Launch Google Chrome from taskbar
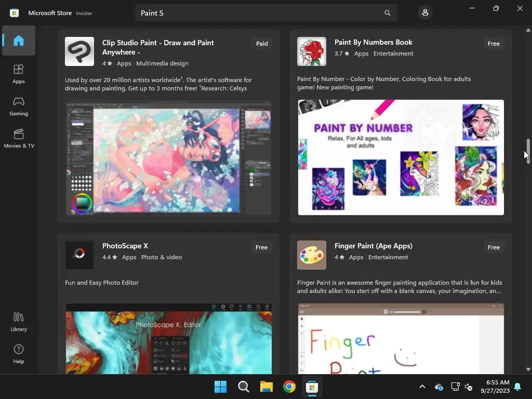Screen dimensions: 532x399 coord(289,387)
